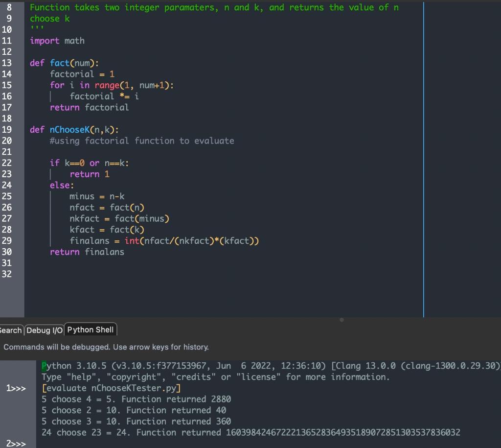Screen dimensions: 501x448
Task: Click the 'Type "help", "copyright"' info line
Action: point(216,377)
